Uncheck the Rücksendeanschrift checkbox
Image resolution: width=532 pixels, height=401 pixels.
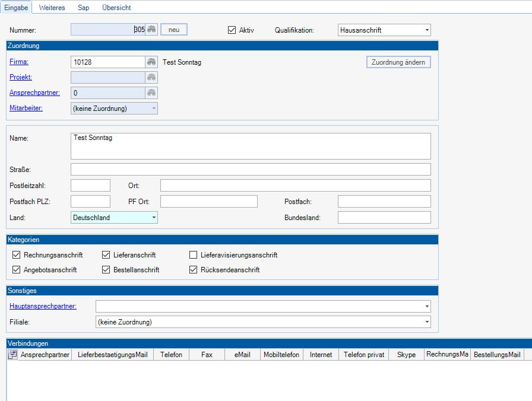click(x=193, y=270)
